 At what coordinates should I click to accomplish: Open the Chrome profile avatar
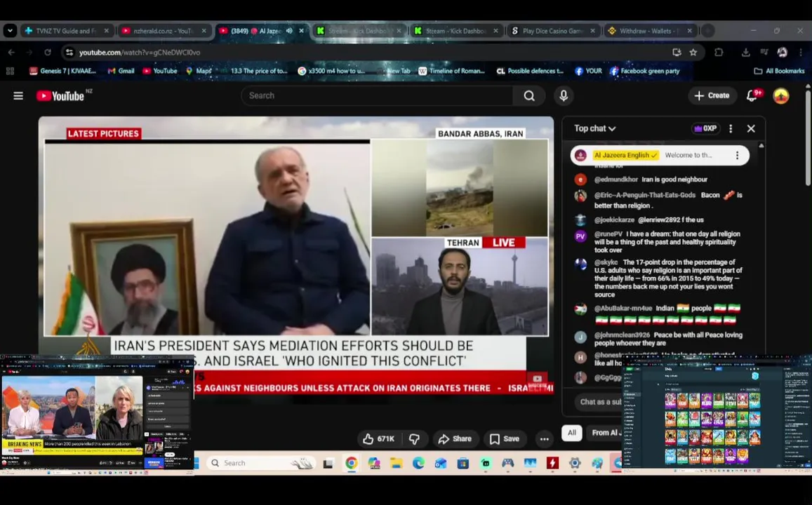pyautogui.click(x=782, y=53)
